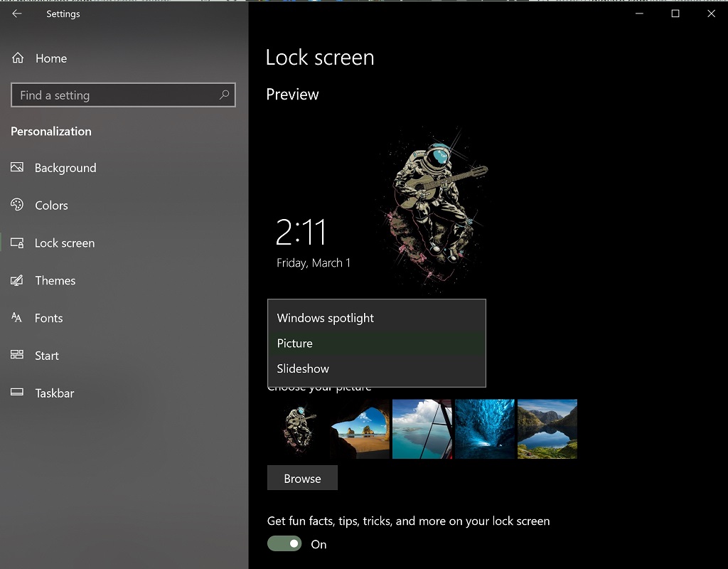Choose Windows spotlight from the dropdown
Image resolution: width=728 pixels, height=569 pixels.
[377, 318]
